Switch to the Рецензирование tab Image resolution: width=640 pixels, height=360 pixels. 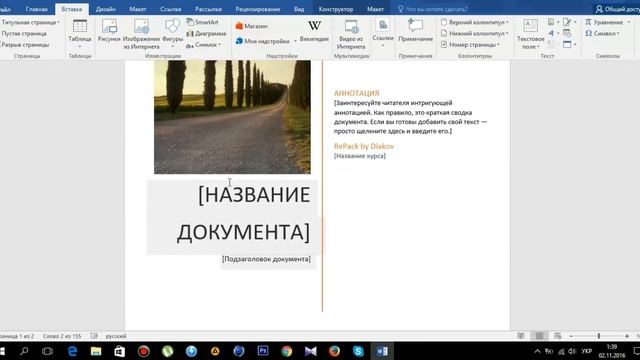coord(258,9)
